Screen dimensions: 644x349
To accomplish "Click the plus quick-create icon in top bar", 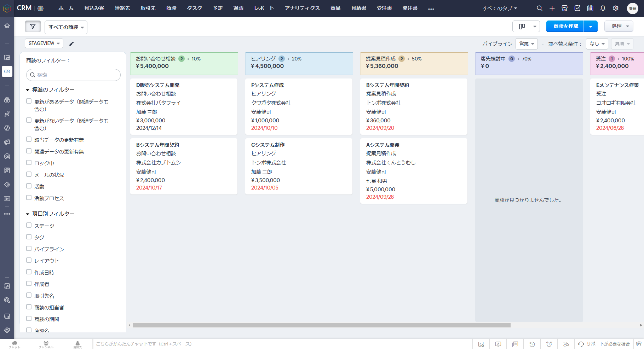I will point(552,8).
